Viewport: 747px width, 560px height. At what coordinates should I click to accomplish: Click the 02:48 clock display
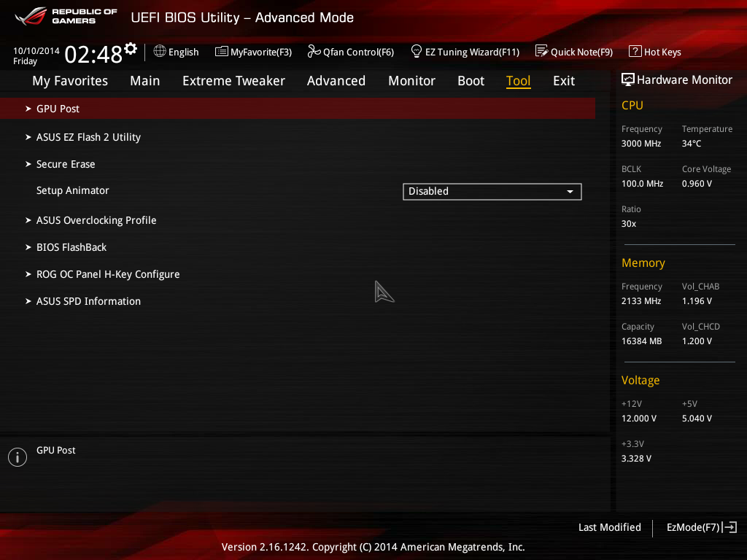(x=93, y=54)
